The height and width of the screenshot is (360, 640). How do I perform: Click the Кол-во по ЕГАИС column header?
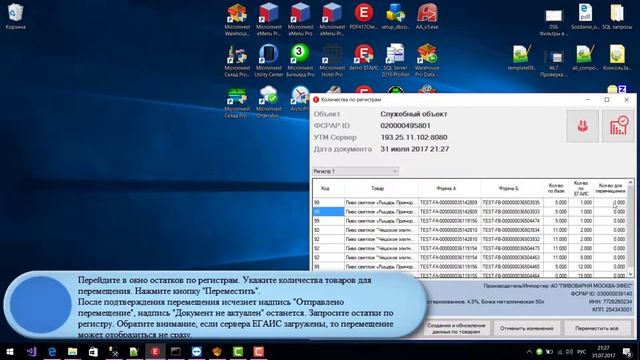580,188
